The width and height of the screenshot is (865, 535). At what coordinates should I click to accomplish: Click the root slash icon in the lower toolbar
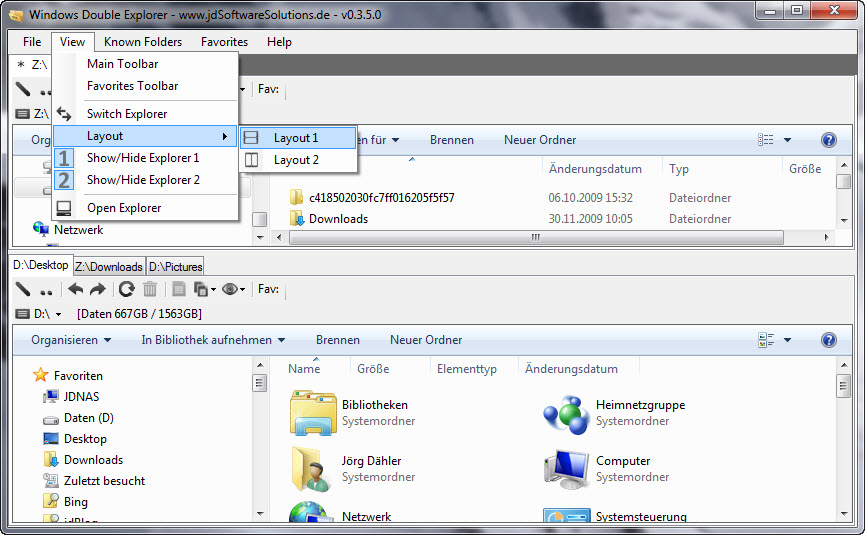coord(23,289)
